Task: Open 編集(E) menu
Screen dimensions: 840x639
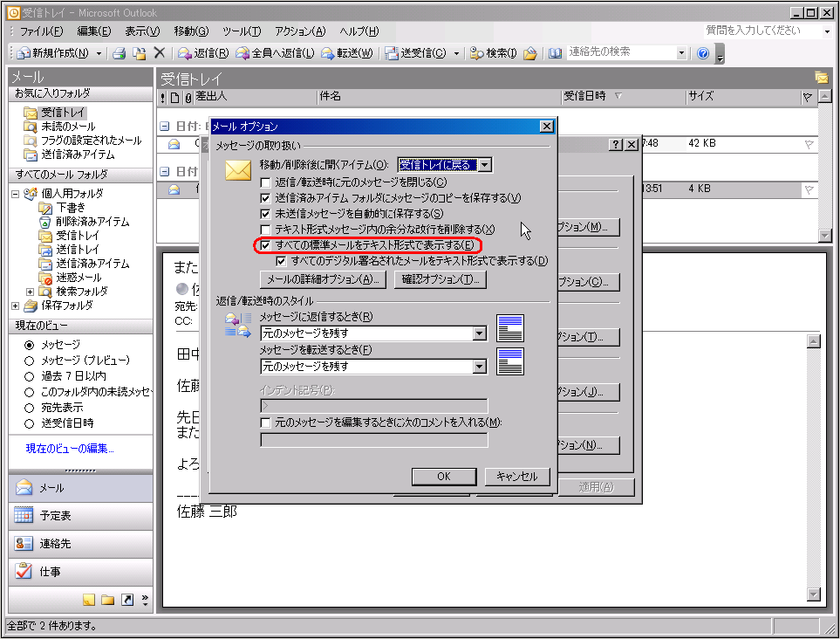Action: 93,31
